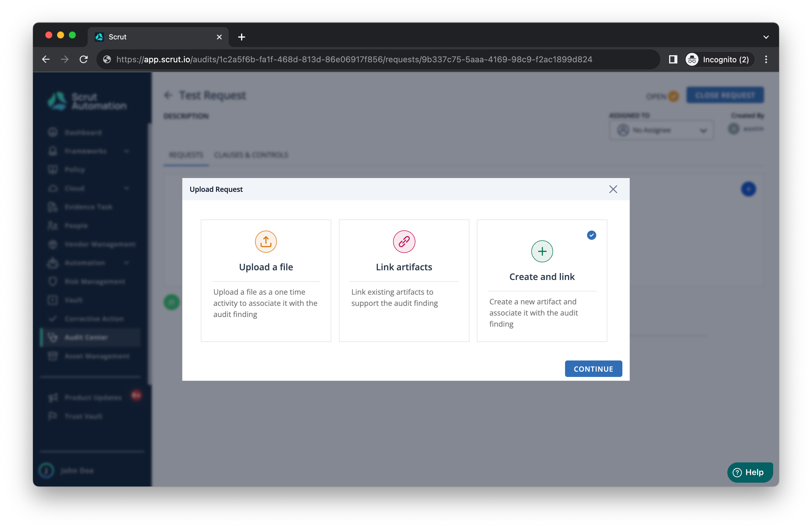This screenshot has width=812, height=530.
Task: Click 'Link existing artifacts to support' description
Action: [395, 297]
